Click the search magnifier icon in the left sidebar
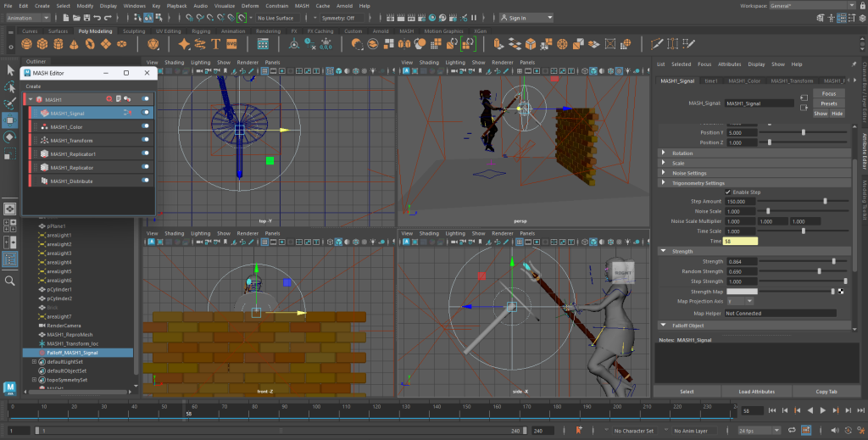The image size is (868, 440). pyautogui.click(x=10, y=281)
